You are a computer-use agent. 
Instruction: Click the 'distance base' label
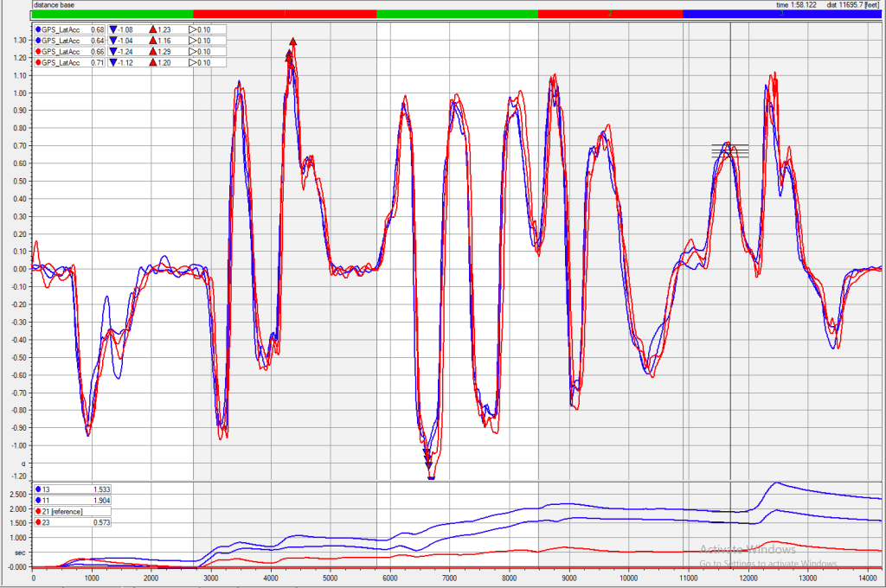coord(54,4)
